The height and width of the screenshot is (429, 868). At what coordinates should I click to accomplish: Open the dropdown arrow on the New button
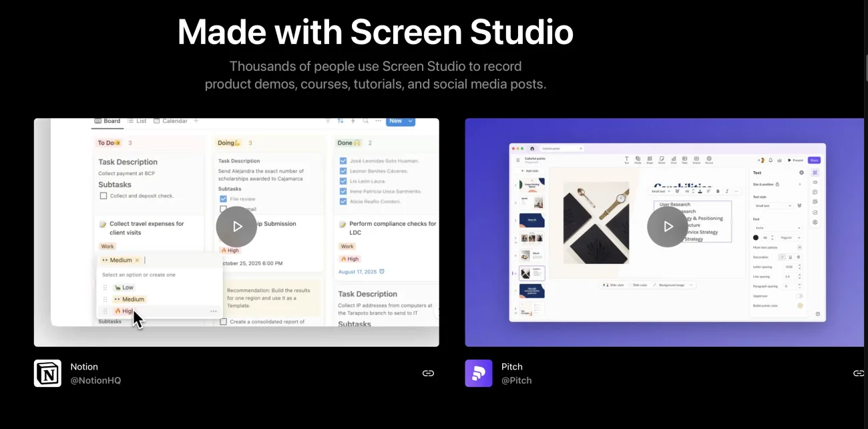[410, 121]
